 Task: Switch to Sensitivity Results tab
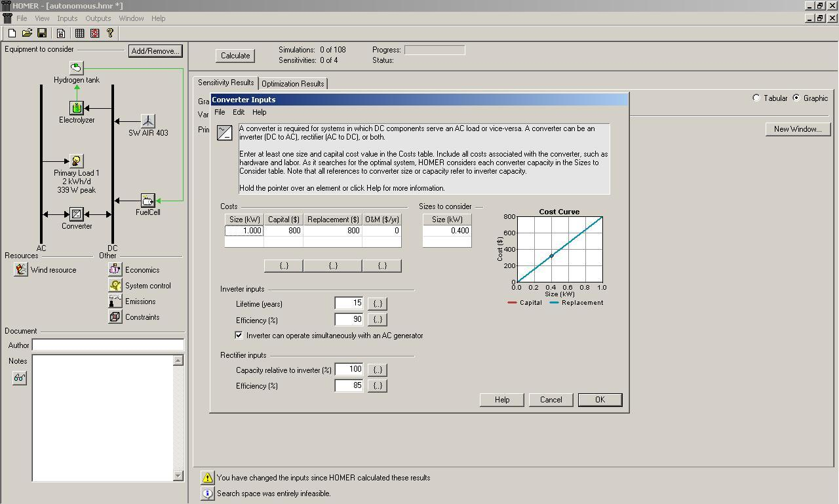point(225,83)
